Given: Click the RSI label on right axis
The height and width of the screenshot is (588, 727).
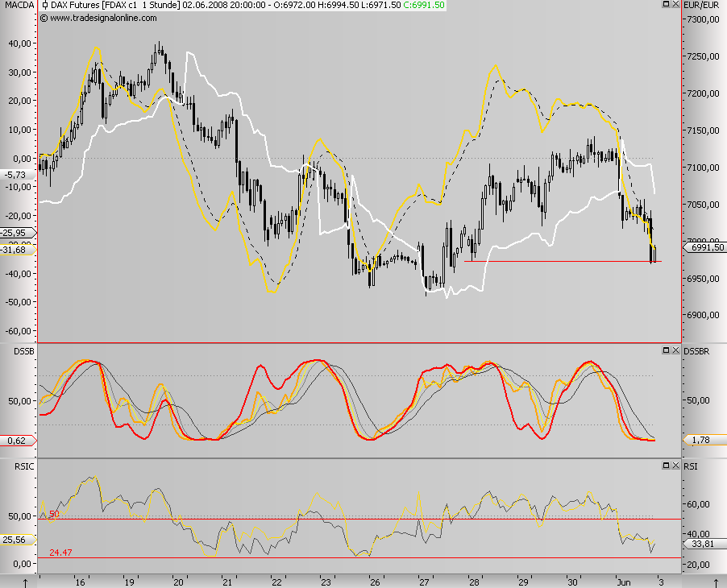Looking at the screenshot, I should [x=691, y=466].
